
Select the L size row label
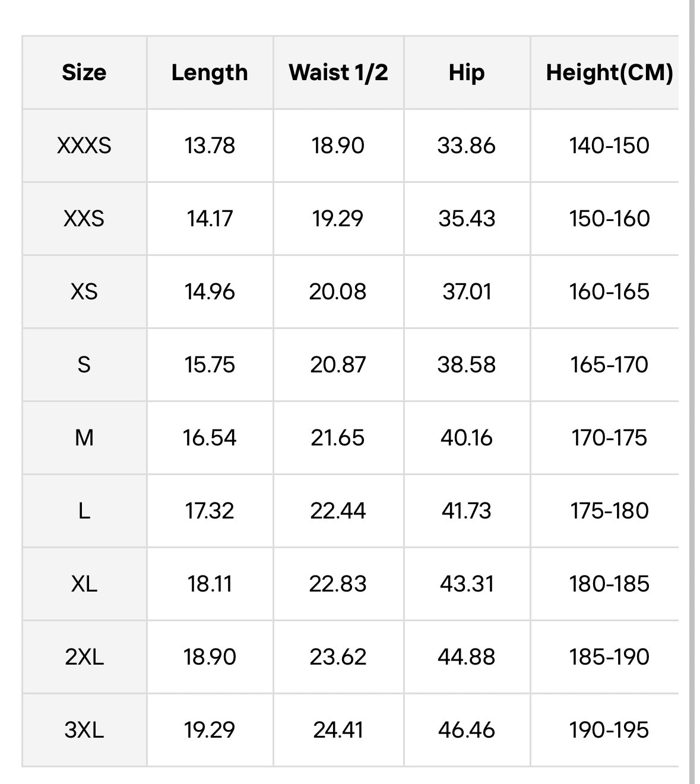coord(84,511)
